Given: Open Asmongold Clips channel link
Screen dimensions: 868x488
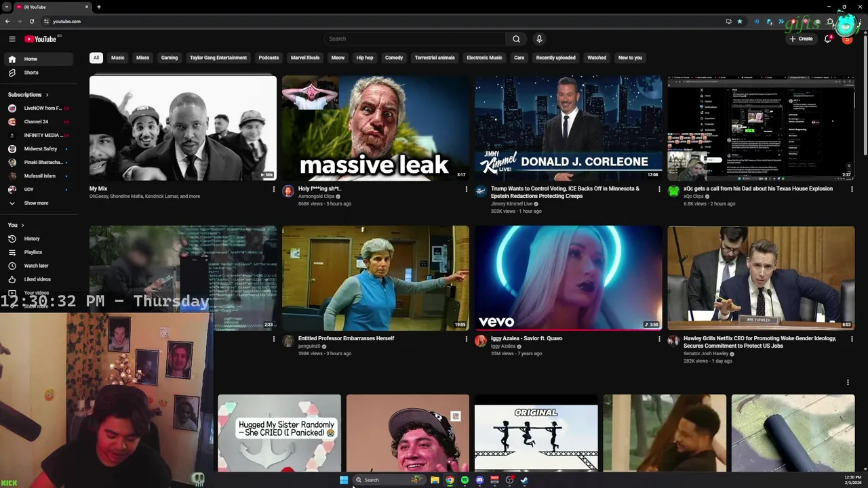Looking at the screenshot, I should [317, 197].
